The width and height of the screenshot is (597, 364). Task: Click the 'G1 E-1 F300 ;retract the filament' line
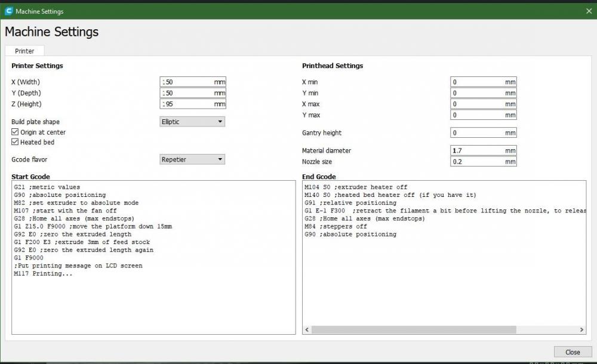tap(445, 211)
